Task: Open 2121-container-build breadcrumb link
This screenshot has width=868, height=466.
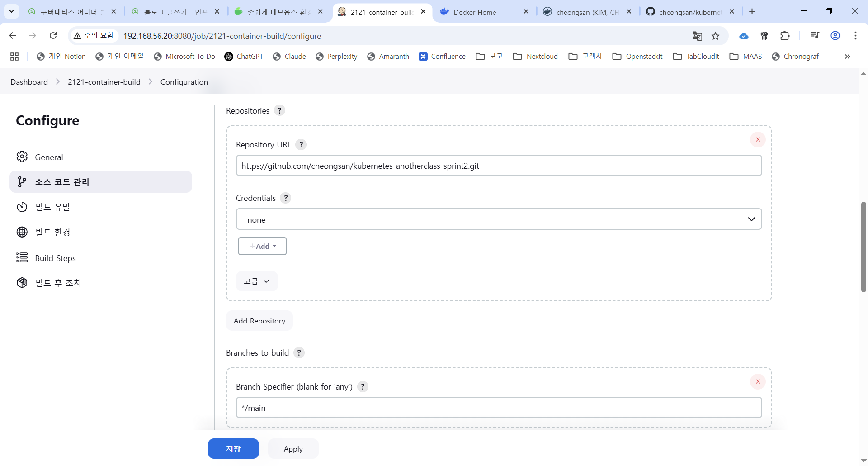Action: (x=104, y=82)
